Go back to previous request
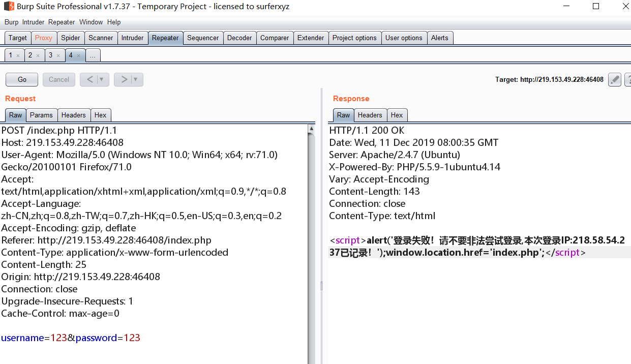 89,79
